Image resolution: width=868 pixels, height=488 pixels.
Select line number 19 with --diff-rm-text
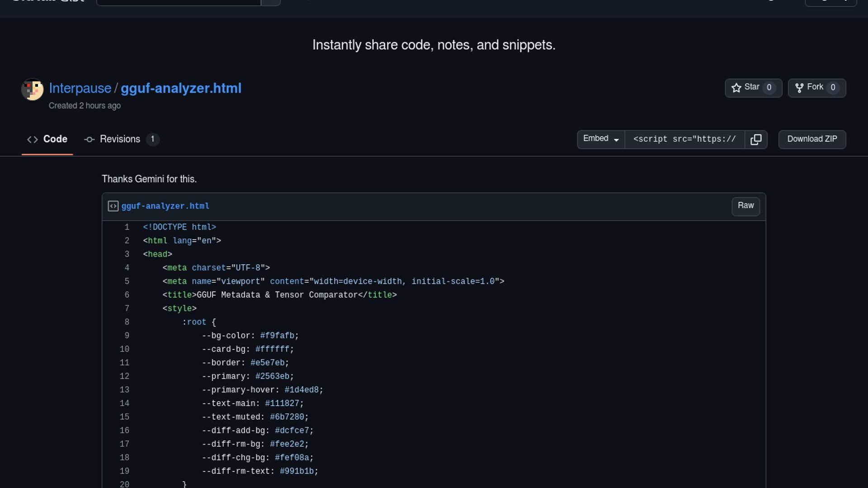pos(124,471)
